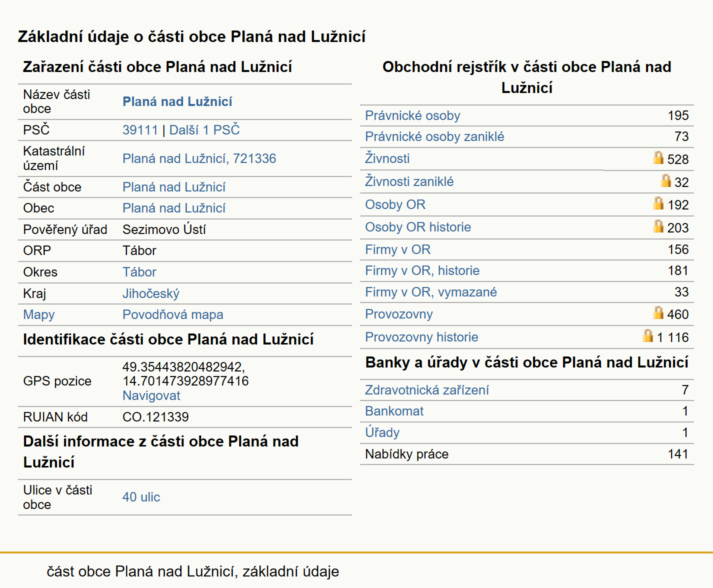The width and height of the screenshot is (713, 588).
Task: Open the Bankomat link
Action: tap(394, 411)
